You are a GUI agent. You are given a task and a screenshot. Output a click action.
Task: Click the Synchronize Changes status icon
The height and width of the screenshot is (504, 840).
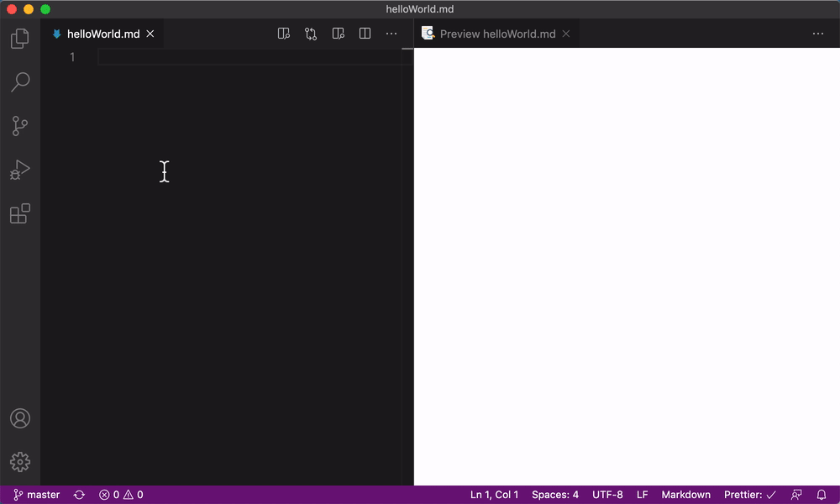point(79,495)
